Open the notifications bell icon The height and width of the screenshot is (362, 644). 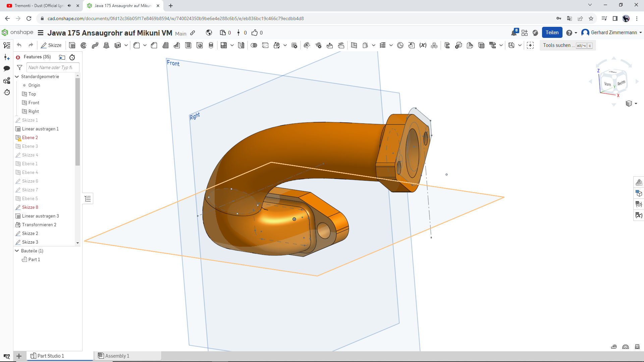click(514, 33)
